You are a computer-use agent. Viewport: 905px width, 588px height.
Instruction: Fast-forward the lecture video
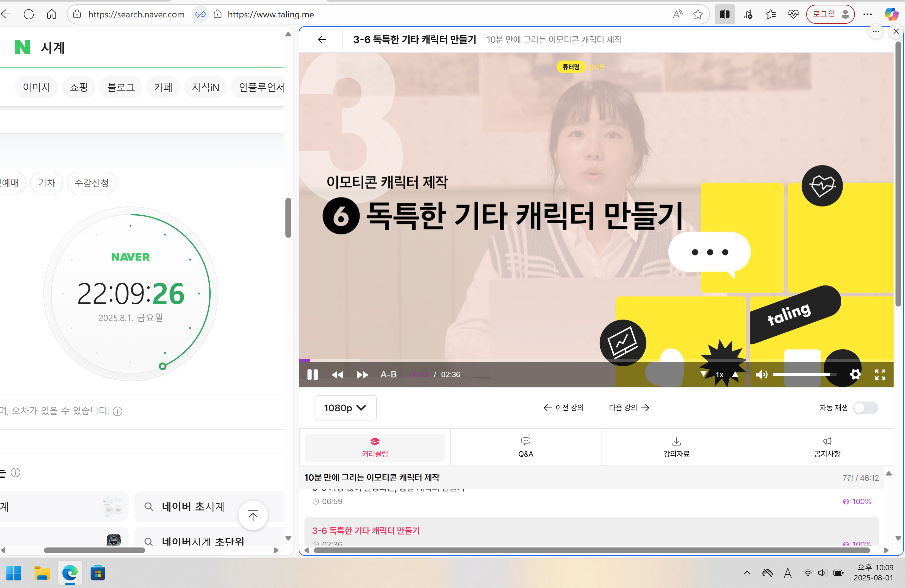[362, 374]
